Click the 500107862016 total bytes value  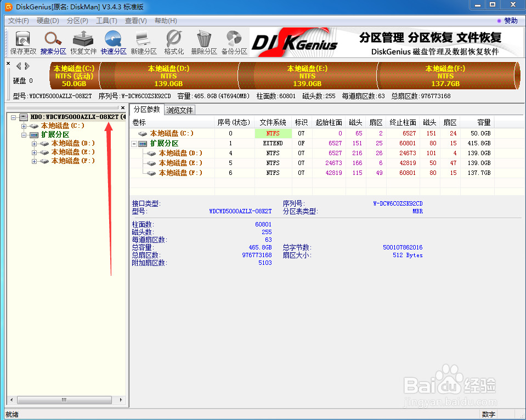pyautogui.click(x=403, y=248)
